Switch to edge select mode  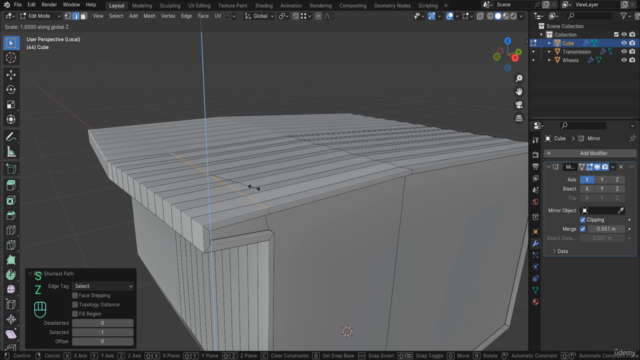tap(76, 16)
